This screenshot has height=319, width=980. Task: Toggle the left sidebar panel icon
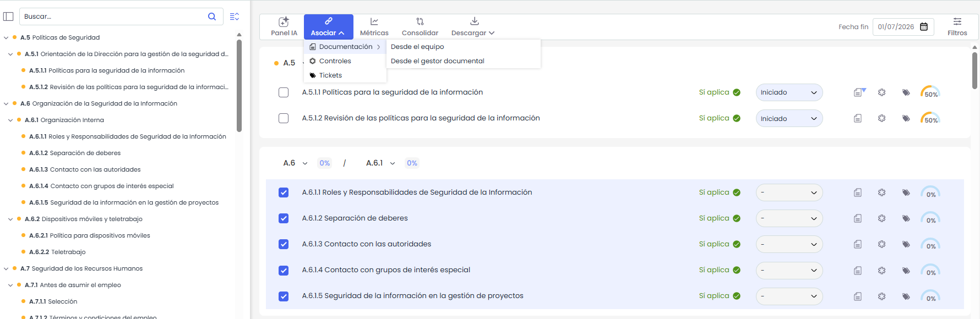coord(8,16)
